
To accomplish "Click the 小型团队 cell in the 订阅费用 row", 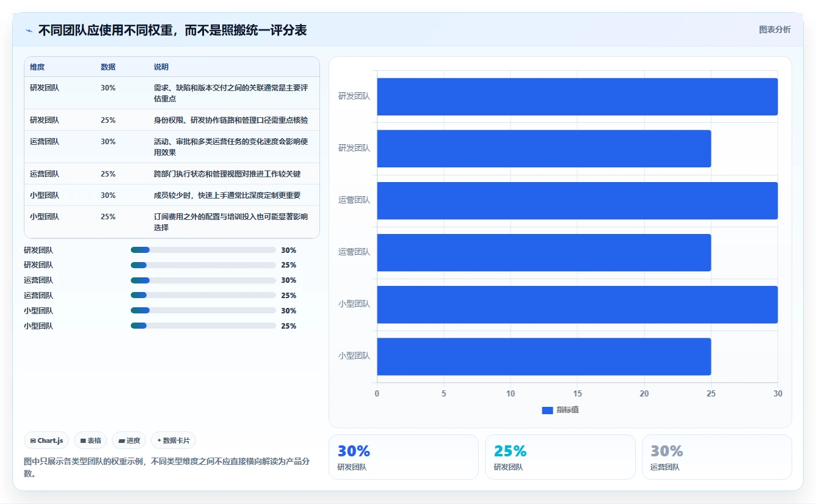I will pyautogui.click(x=45, y=217).
